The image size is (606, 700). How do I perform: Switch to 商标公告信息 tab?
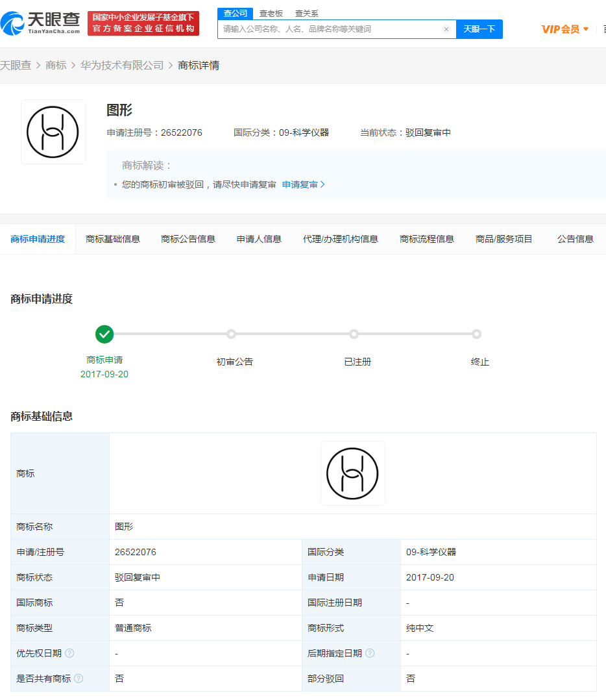pyautogui.click(x=188, y=239)
